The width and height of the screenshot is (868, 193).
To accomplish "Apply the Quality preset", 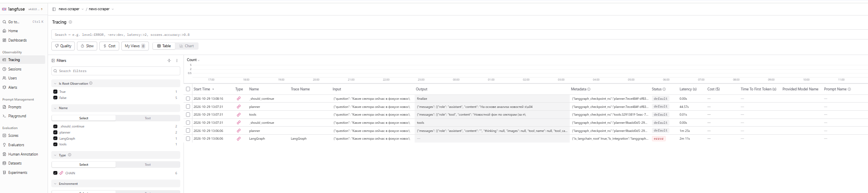I will pos(63,46).
